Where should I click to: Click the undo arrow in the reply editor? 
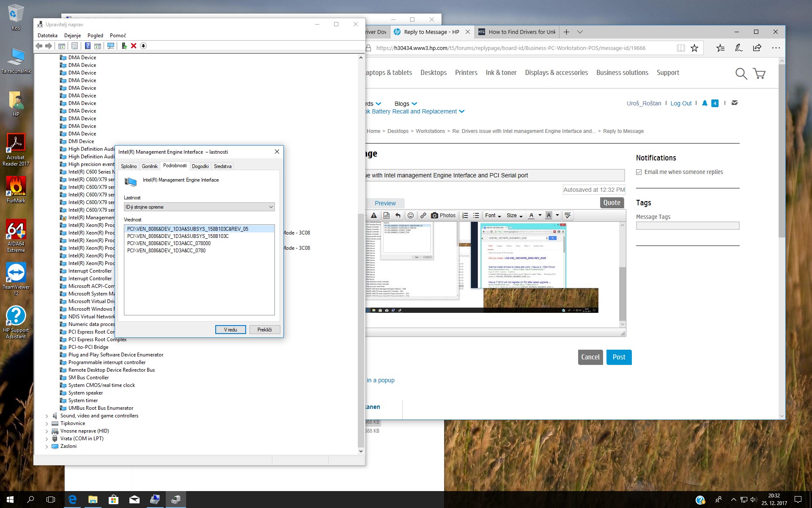[x=398, y=215]
